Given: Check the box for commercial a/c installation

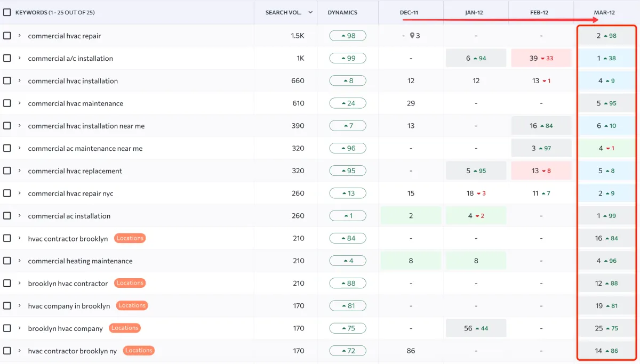Looking at the screenshot, I should (x=7, y=58).
